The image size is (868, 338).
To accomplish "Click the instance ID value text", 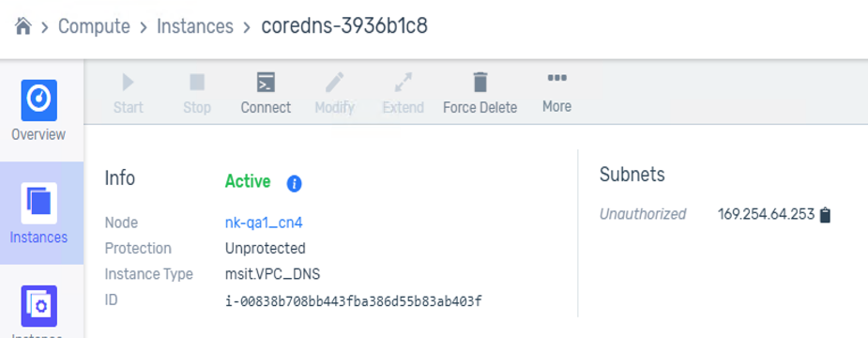I will 353,302.
